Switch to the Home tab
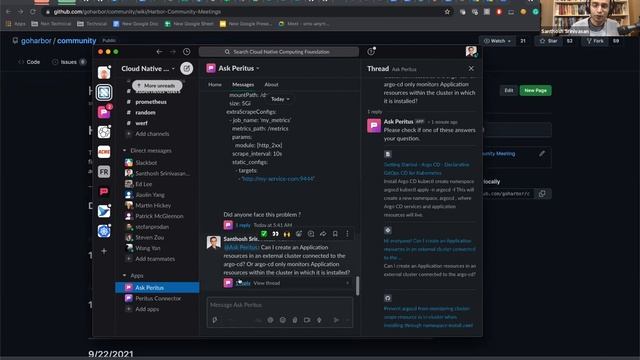The image size is (640, 360). point(215,84)
